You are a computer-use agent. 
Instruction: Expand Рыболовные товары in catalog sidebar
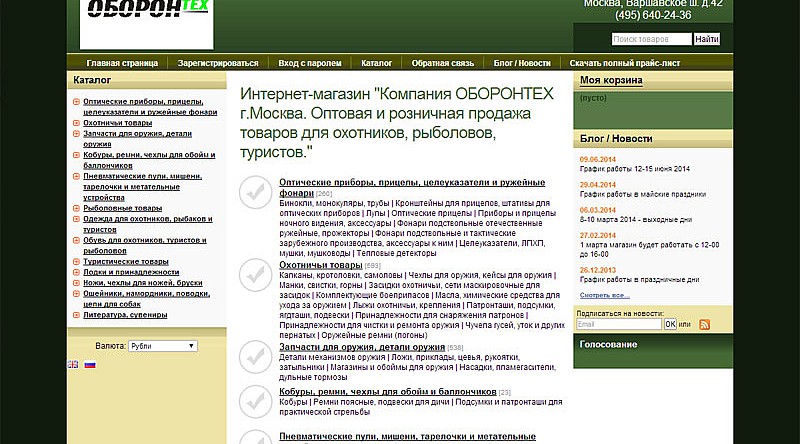point(77,208)
